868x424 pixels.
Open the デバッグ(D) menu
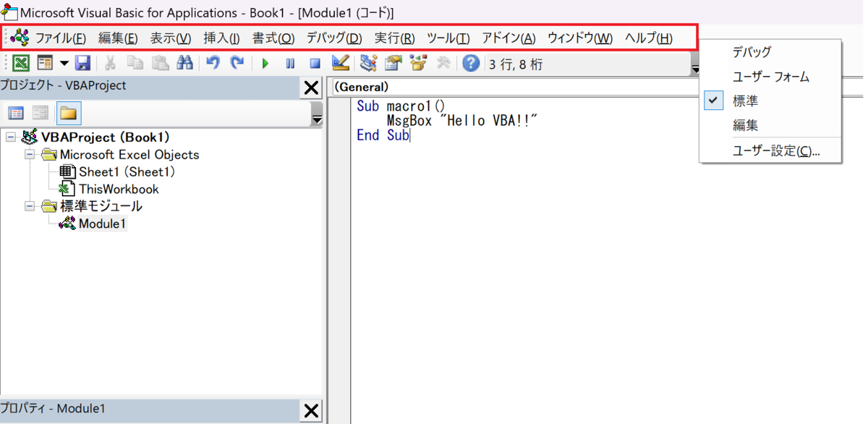click(x=334, y=38)
